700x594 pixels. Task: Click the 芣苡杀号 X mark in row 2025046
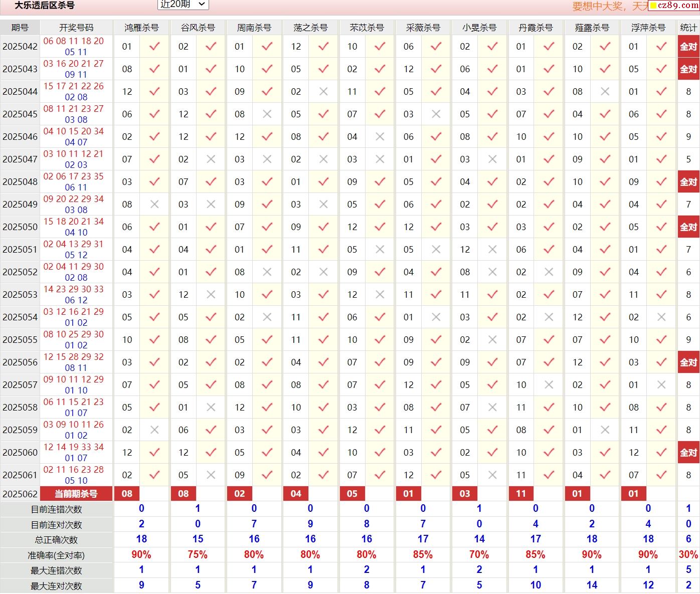point(380,137)
